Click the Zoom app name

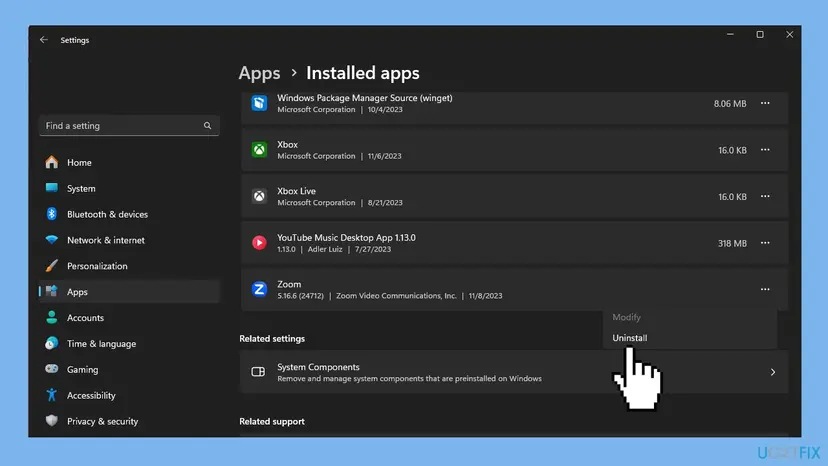(x=289, y=284)
